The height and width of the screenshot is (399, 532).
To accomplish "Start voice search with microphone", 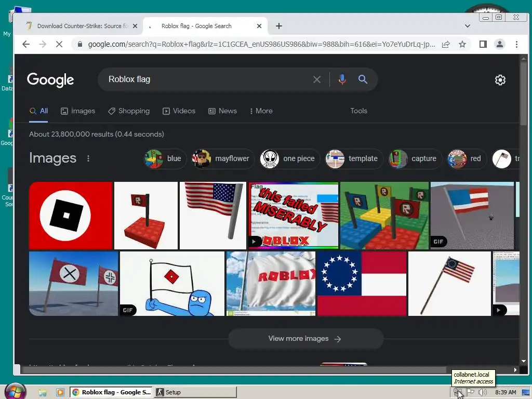I will click(x=342, y=79).
